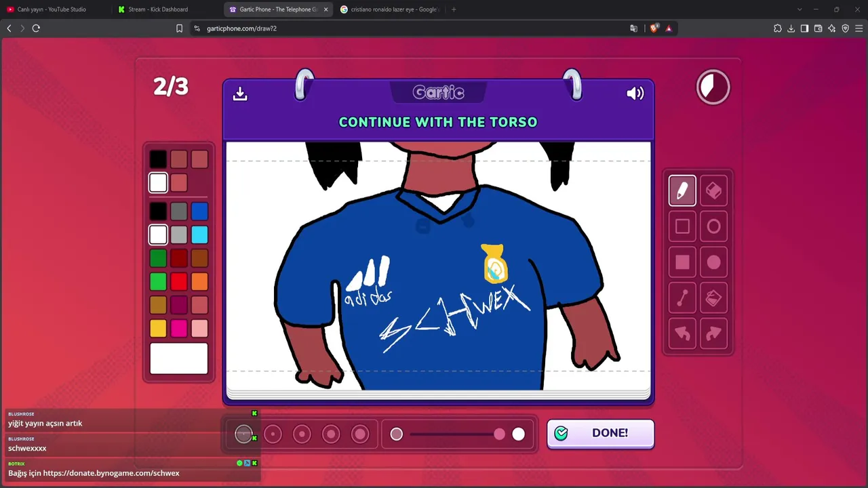Open the tab search dropdown
The image size is (868, 488).
(x=800, y=9)
